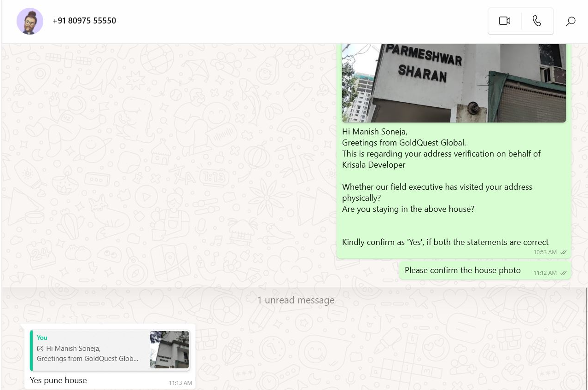This screenshot has width=588, height=390.
Task: Click the image icon in quoted reply
Action: [40, 349]
